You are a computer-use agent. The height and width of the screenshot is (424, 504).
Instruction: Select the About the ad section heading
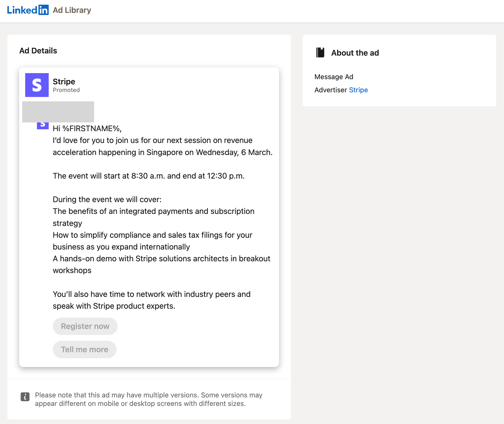[355, 53]
